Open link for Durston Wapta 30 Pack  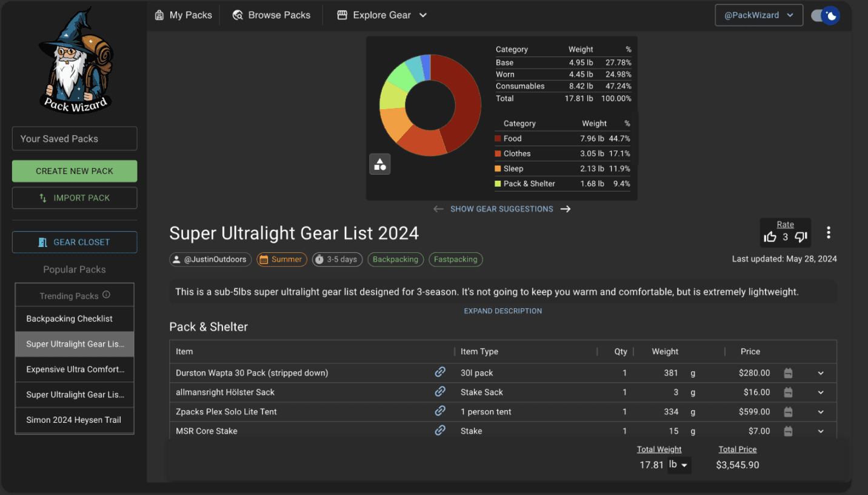440,372
